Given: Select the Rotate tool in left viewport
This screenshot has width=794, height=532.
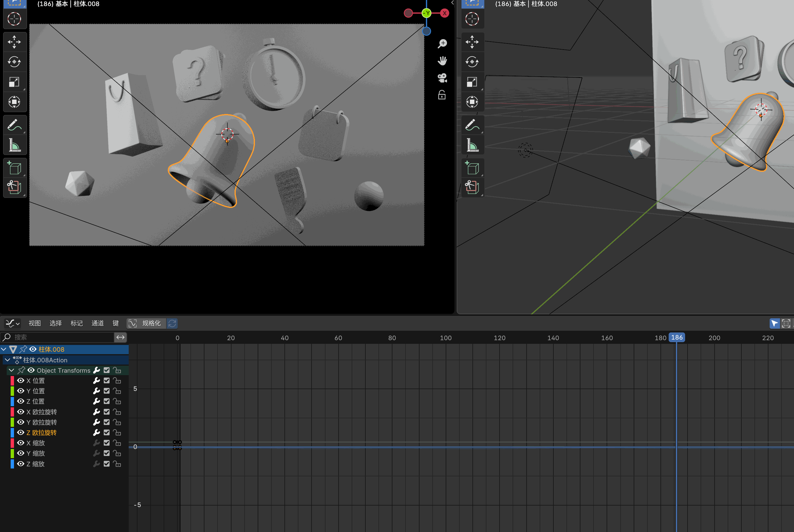Looking at the screenshot, I should click(14, 62).
